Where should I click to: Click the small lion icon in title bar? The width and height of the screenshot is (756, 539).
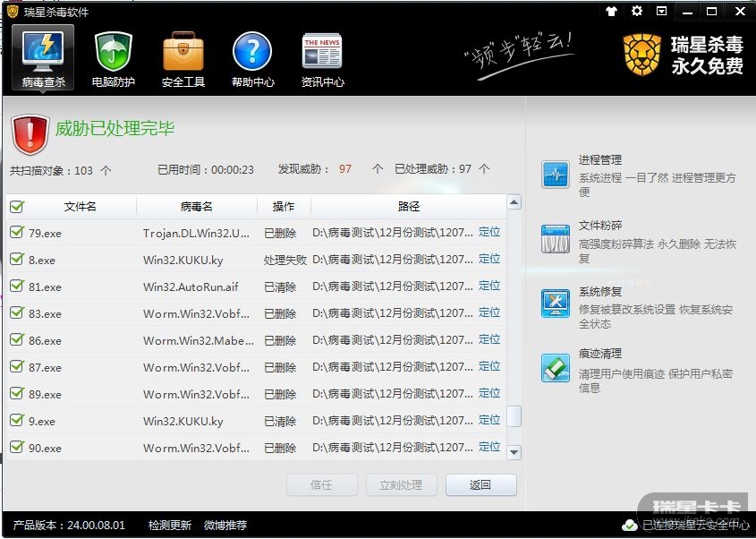coord(13,11)
